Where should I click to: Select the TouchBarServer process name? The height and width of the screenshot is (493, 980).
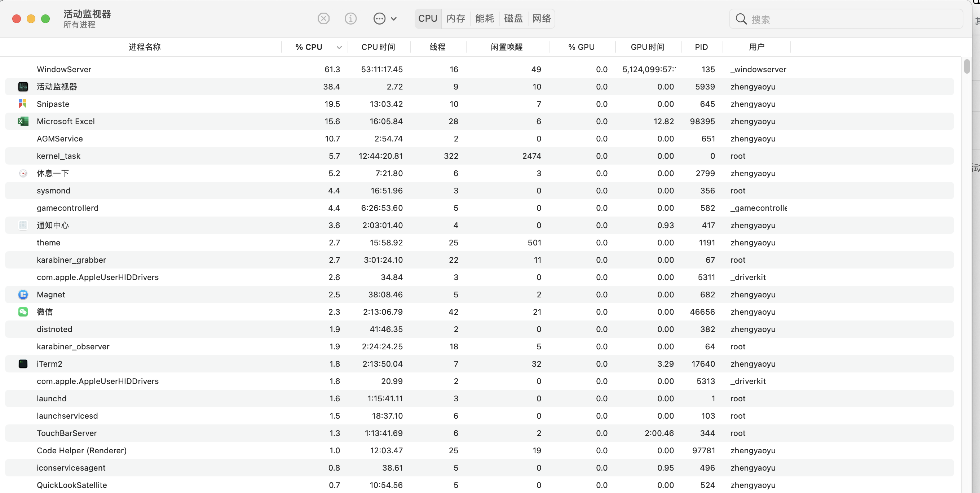point(67,433)
